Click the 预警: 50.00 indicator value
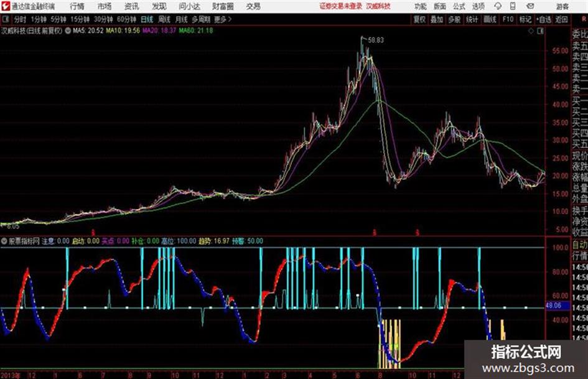Viewport: 588px width, 379px height. tap(248, 241)
